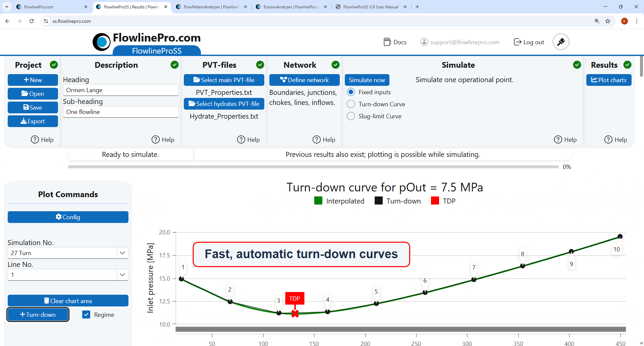Select the Slug-limit Curve option

(x=351, y=116)
